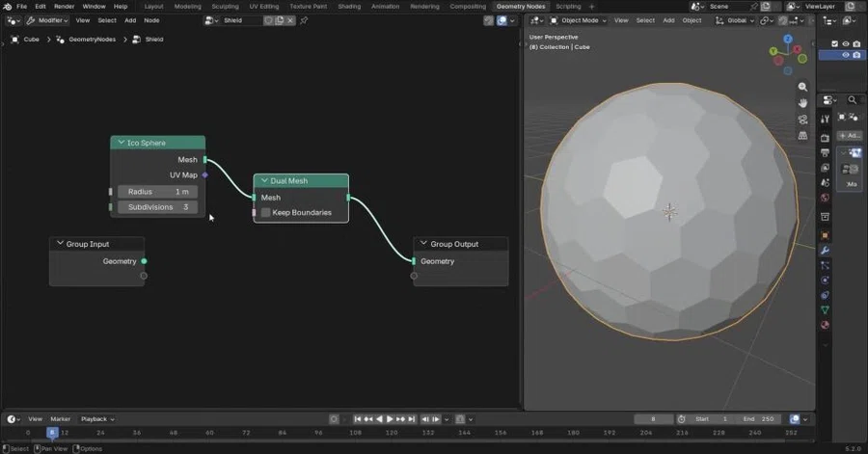Enable the Keep Boundaries checkbox
Viewport: 868px width, 454px height.
[x=266, y=212]
